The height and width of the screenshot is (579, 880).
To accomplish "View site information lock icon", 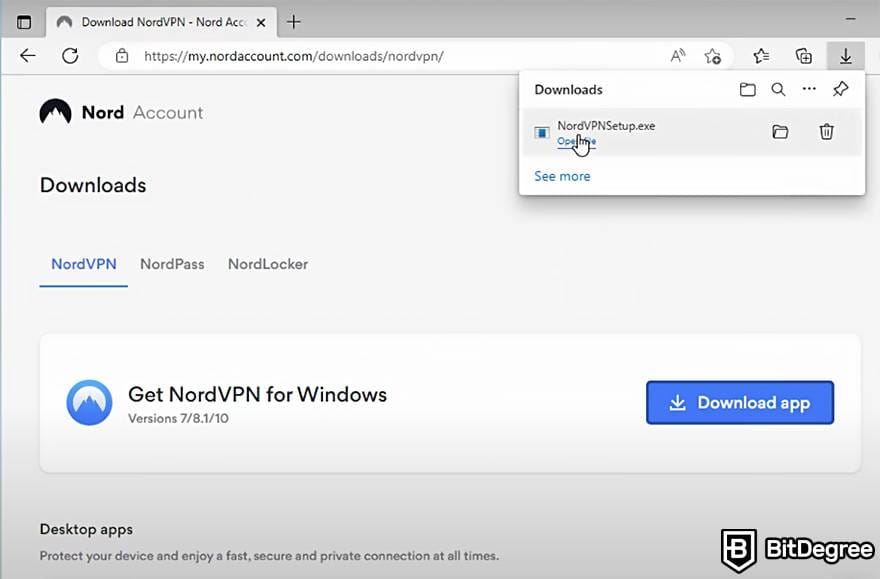I will click(122, 56).
